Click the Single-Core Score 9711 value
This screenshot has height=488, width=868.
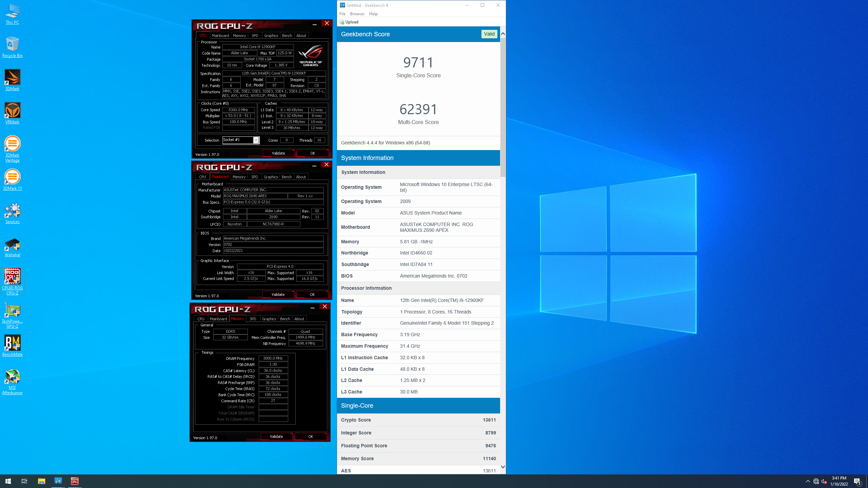click(x=418, y=63)
